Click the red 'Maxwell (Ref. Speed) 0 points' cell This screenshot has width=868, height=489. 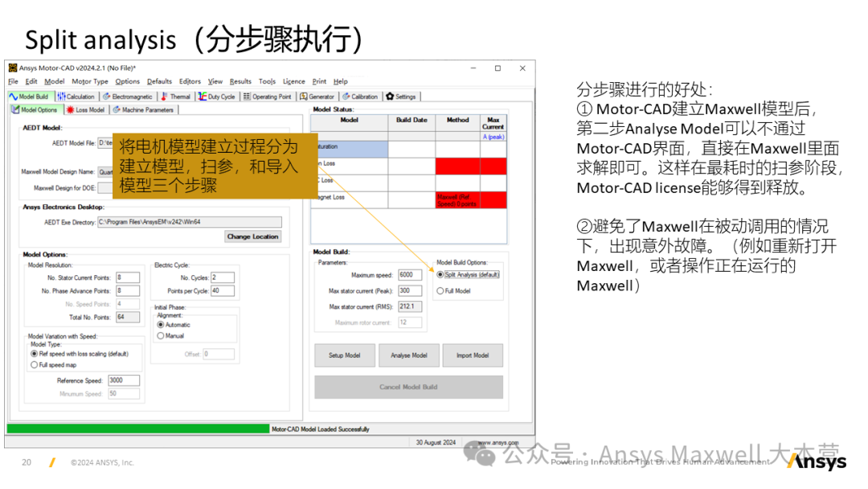point(458,200)
